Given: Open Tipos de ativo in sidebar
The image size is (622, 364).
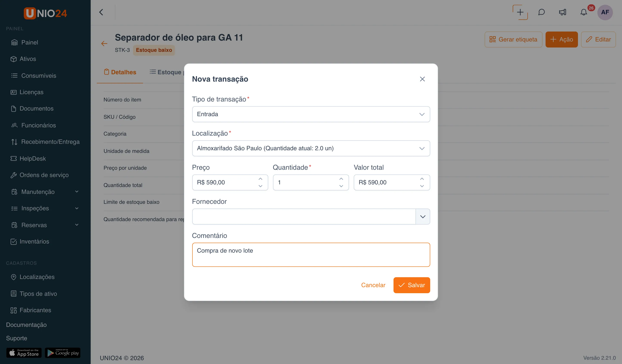Looking at the screenshot, I should pyautogui.click(x=34, y=294).
